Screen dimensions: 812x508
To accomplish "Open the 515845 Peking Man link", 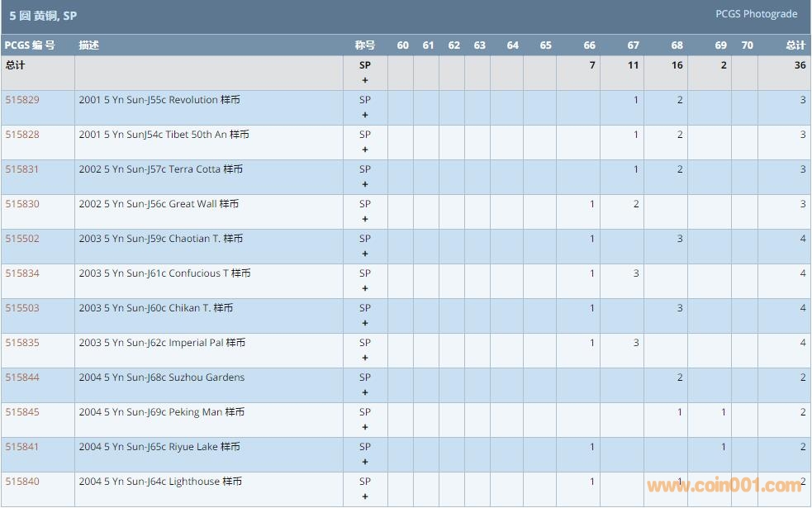I will 22,412.
